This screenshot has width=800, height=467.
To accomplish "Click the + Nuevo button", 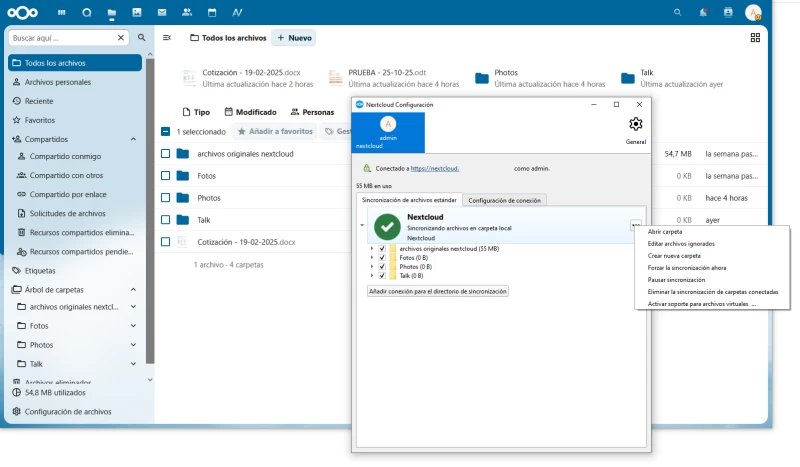I will (294, 38).
